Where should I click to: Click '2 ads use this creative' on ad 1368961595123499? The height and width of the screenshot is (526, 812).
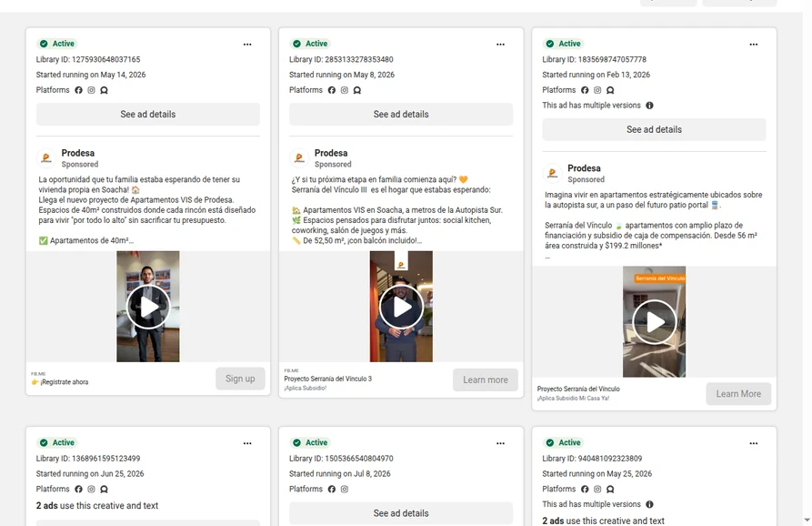coord(97,506)
